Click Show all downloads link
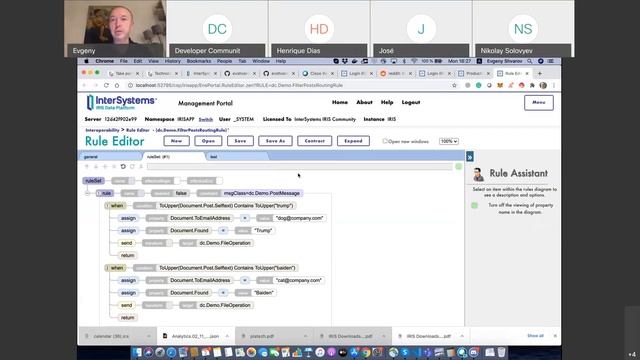Viewport: 640px width, 360px height. coord(535,336)
